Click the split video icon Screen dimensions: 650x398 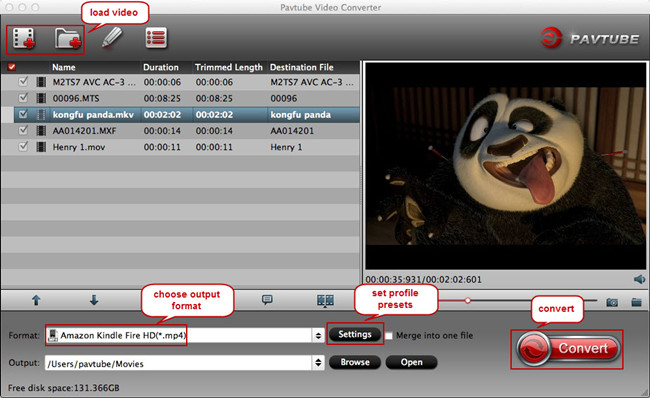(325, 300)
